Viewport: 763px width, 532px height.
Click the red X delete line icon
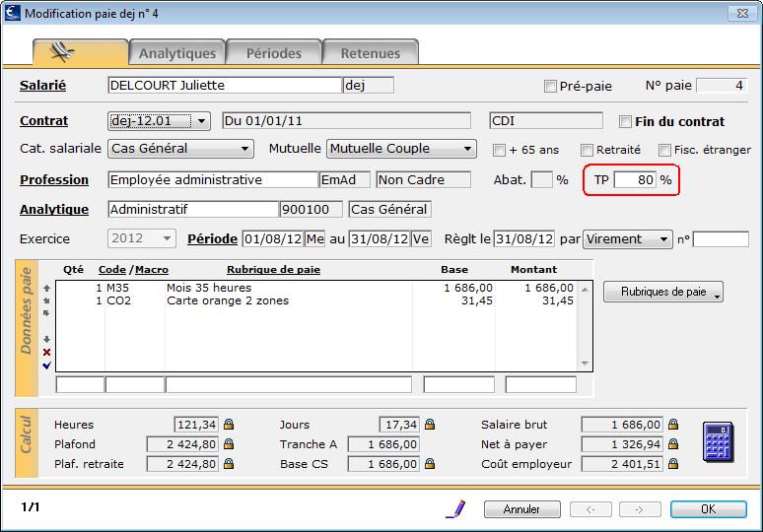pyautogui.click(x=46, y=352)
